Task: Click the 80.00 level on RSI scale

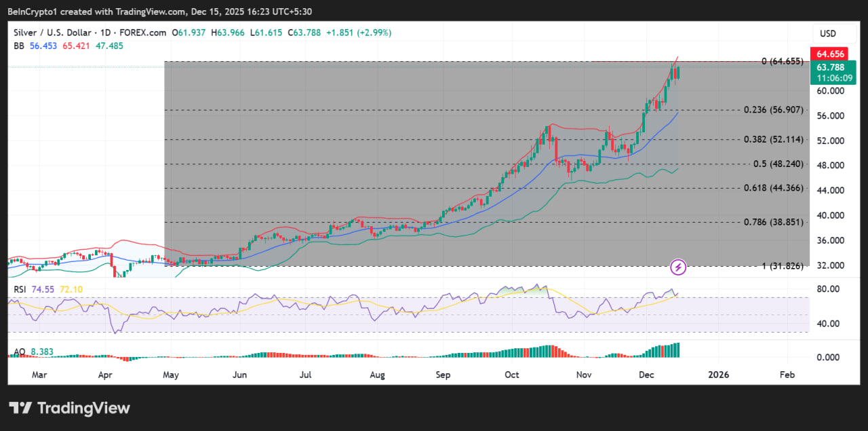Action: pyautogui.click(x=828, y=289)
